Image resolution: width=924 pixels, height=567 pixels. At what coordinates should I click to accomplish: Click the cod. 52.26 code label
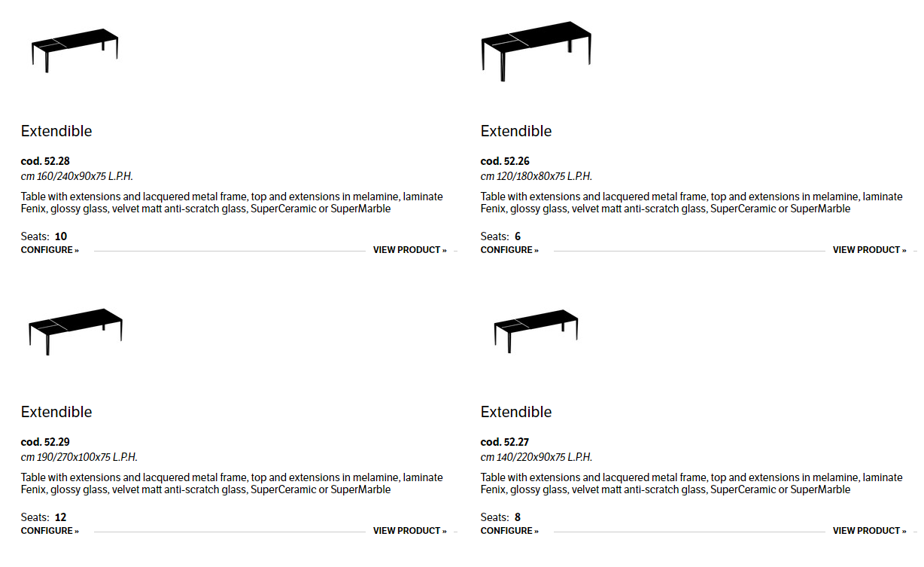(x=505, y=161)
